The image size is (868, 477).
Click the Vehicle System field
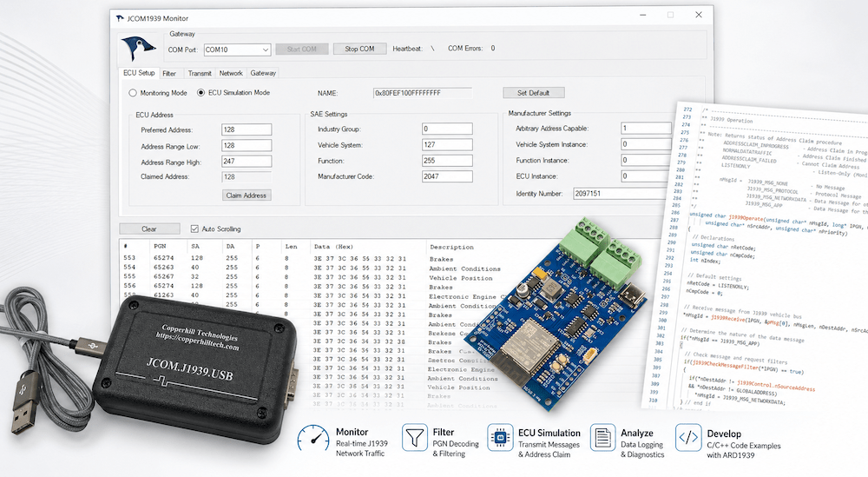(447, 145)
